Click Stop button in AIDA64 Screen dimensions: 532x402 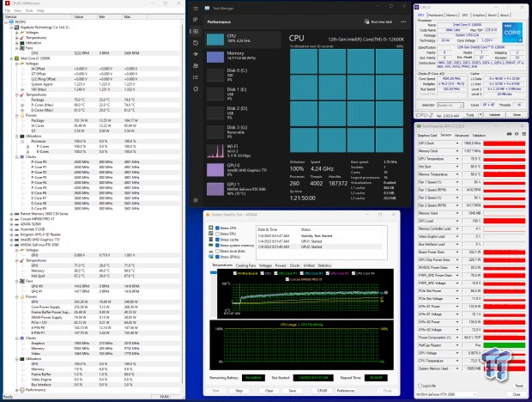click(x=239, y=391)
